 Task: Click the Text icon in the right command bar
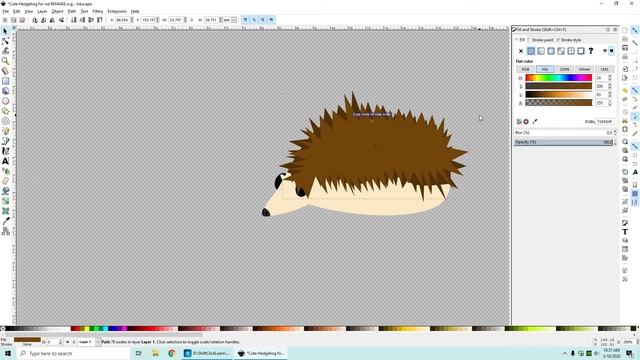coord(625,232)
